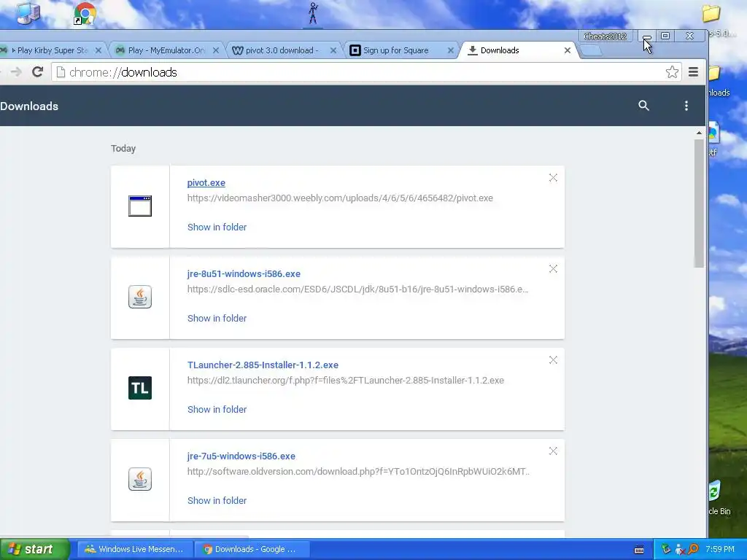Switch to Play Kirby Super Star tab
This screenshot has width=747, height=560.
pos(52,50)
